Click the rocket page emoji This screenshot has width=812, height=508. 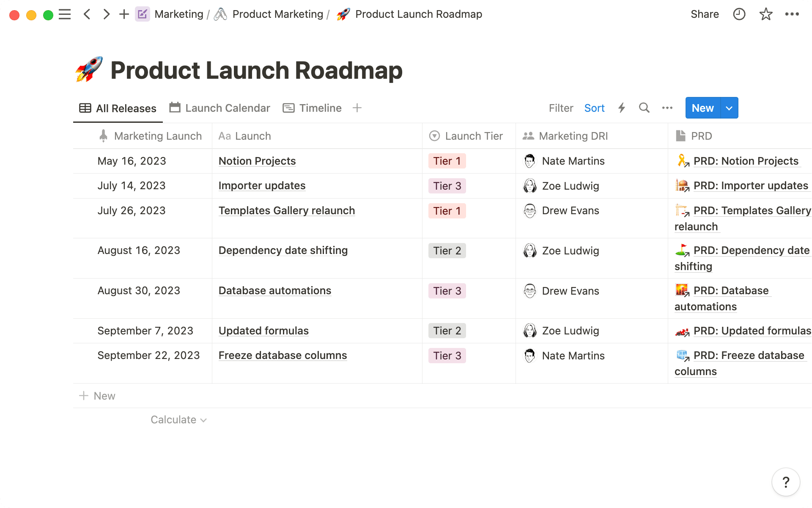pos(88,70)
